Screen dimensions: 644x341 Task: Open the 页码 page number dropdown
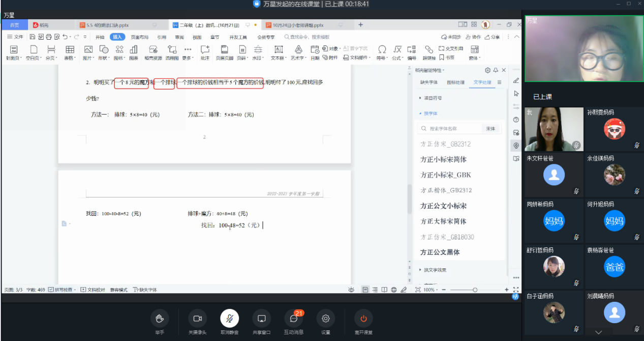pyautogui.click(x=242, y=52)
